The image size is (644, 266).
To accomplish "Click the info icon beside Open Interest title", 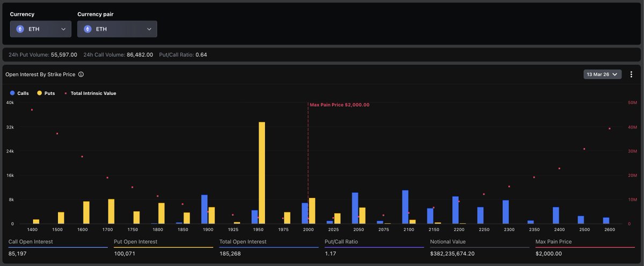I will click(81, 75).
